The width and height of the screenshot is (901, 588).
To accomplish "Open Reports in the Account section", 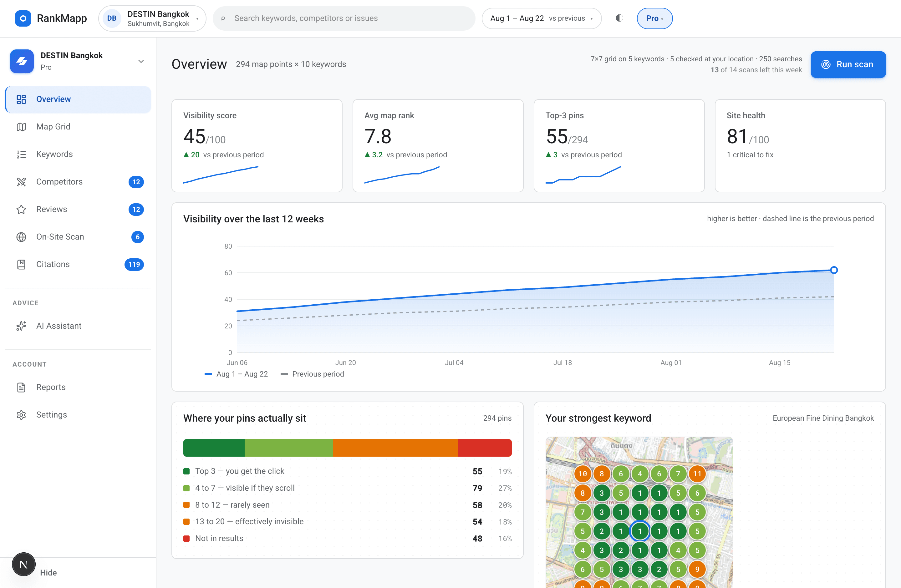I will pos(78,387).
